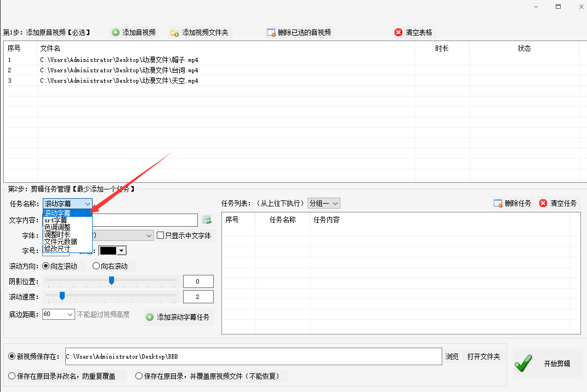
Task: Click the 清空表格 button label
Action: tap(419, 32)
